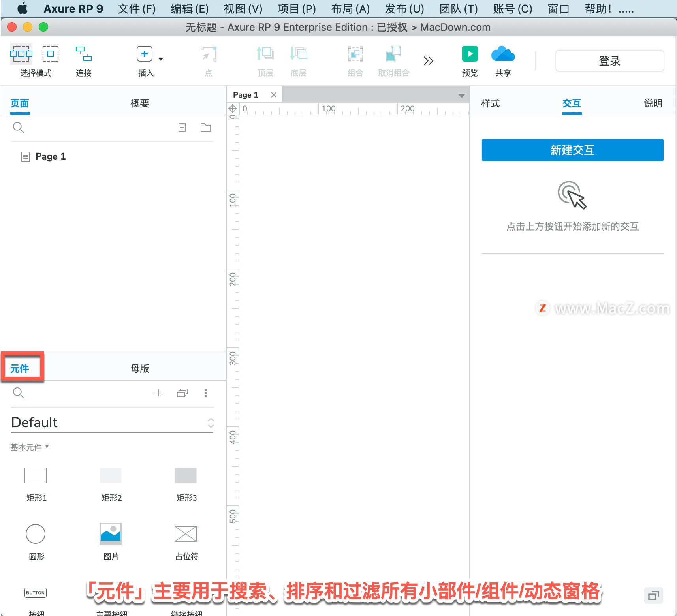This screenshot has width=677, height=616.
Task: Close the Page 1 canvas tab
Action: [274, 95]
